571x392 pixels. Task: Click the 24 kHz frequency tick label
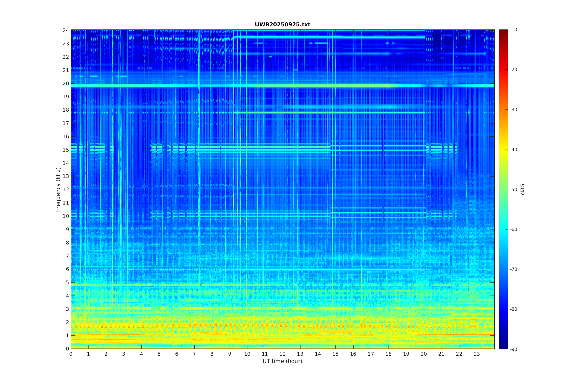(x=66, y=30)
